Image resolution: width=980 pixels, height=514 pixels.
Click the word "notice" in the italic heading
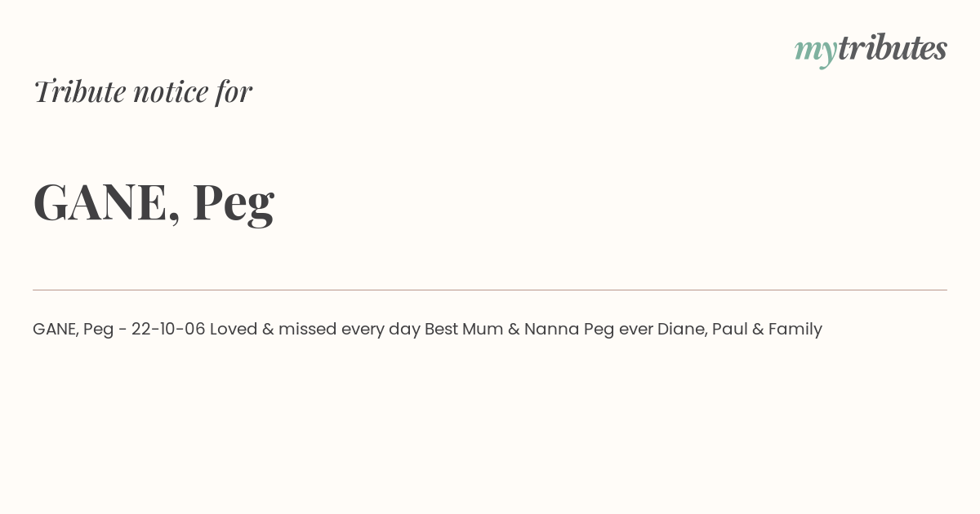tap(171, 92)
